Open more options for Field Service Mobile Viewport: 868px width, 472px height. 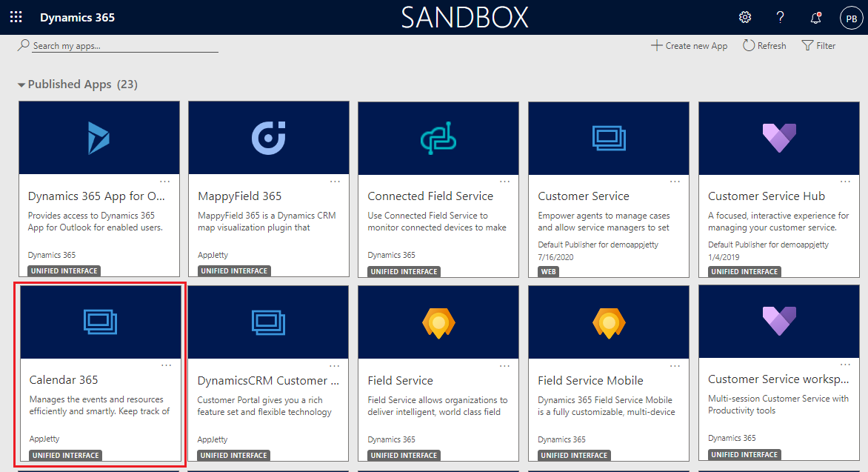tap(675, 365)
